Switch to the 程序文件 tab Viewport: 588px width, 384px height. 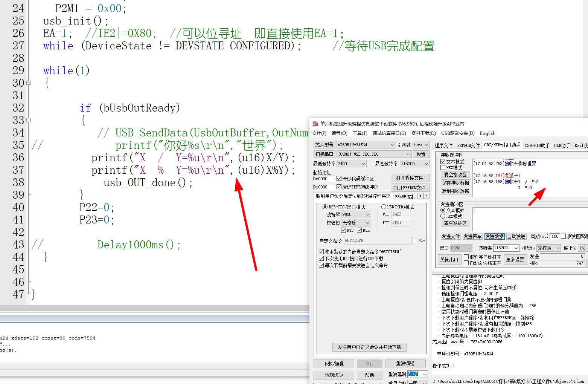443,145
